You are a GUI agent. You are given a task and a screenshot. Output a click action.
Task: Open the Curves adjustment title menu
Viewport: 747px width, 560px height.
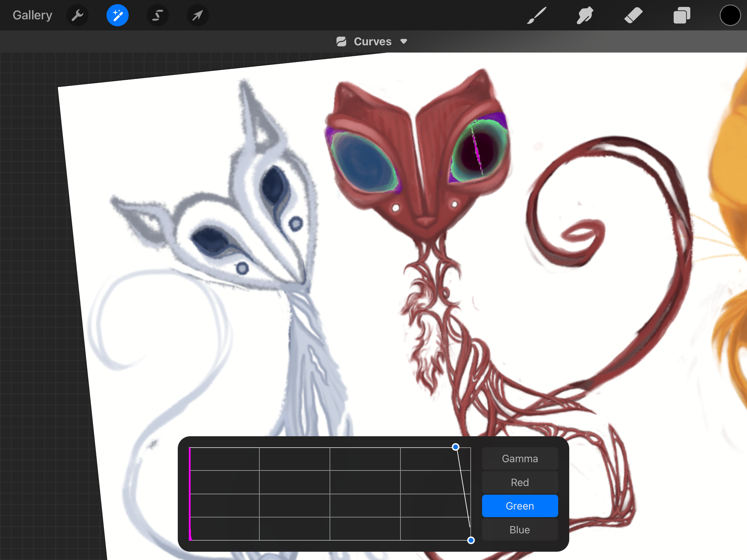372,41
